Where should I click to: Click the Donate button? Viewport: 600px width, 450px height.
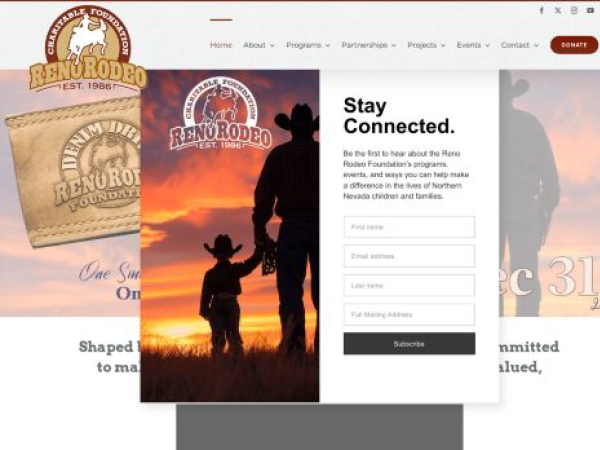[x=574, y=45]
